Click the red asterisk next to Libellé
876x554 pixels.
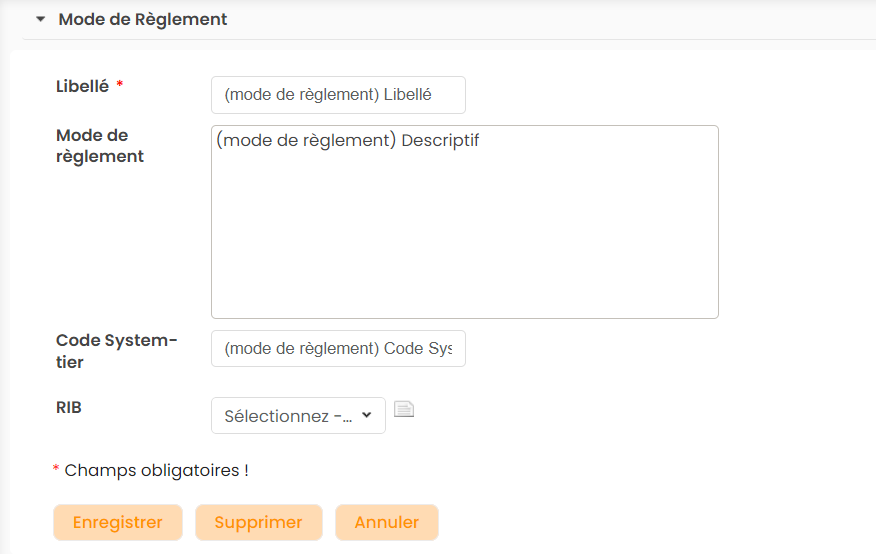120,86
